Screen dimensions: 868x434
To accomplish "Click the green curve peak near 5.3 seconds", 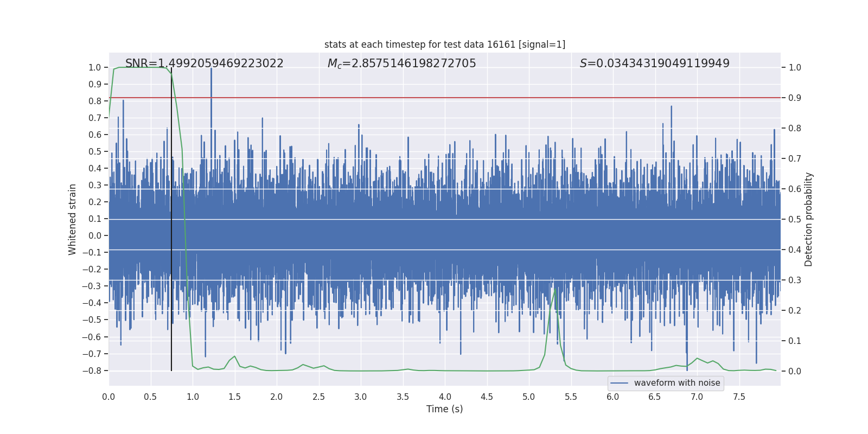I will 554,290.
